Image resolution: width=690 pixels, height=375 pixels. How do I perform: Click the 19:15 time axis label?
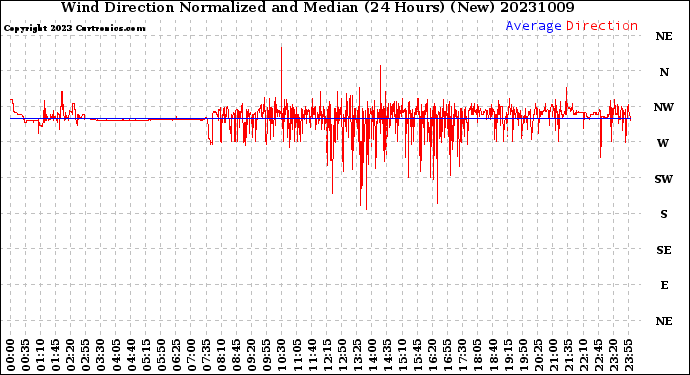pos(508,355)
